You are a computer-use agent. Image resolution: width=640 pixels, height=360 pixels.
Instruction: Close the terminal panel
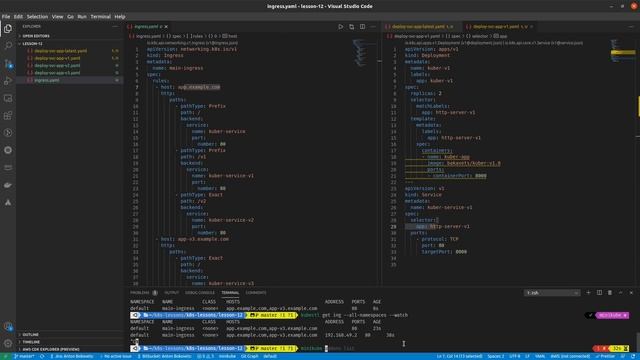click(631, 293)
